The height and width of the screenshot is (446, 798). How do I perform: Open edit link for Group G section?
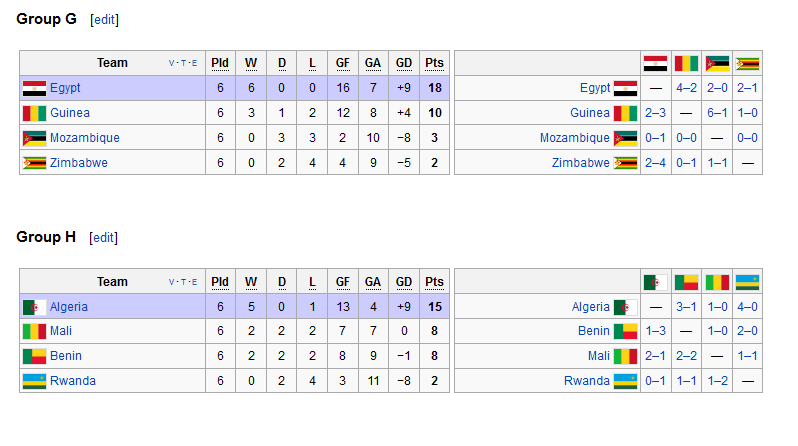pyautogui.click(x=104, y=20)
